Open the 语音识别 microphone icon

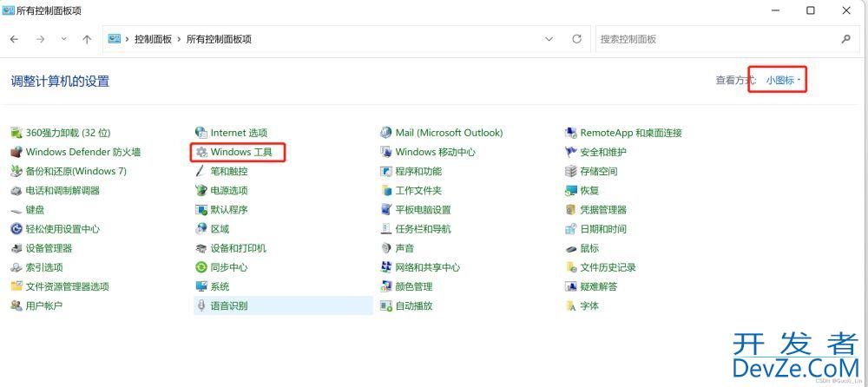[201, 305]
